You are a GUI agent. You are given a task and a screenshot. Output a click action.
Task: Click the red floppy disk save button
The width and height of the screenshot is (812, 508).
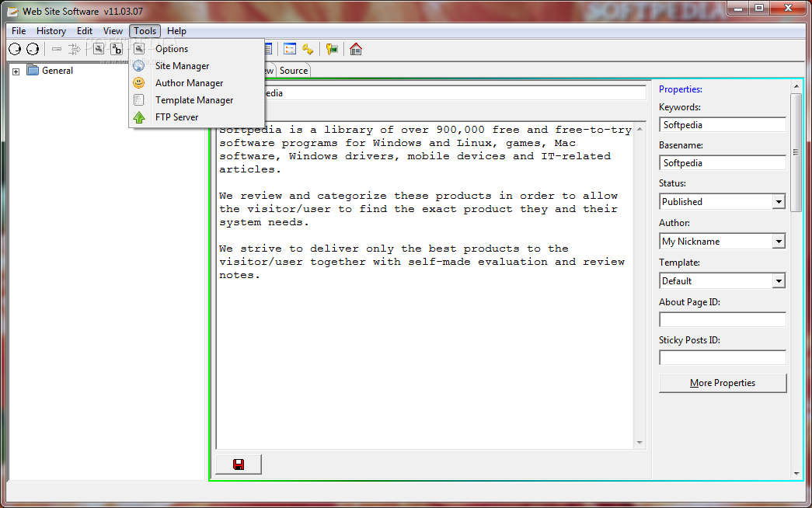(x=239, y=465)
